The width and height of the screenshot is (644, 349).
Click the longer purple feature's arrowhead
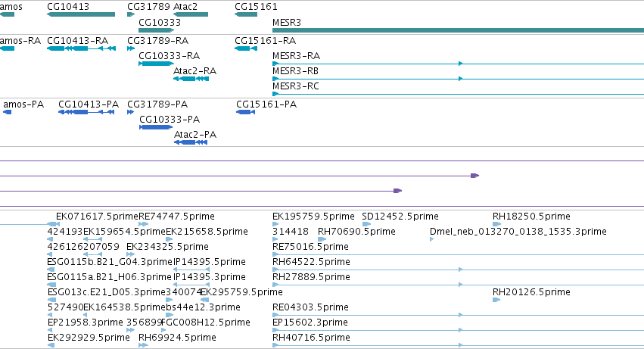474,176
